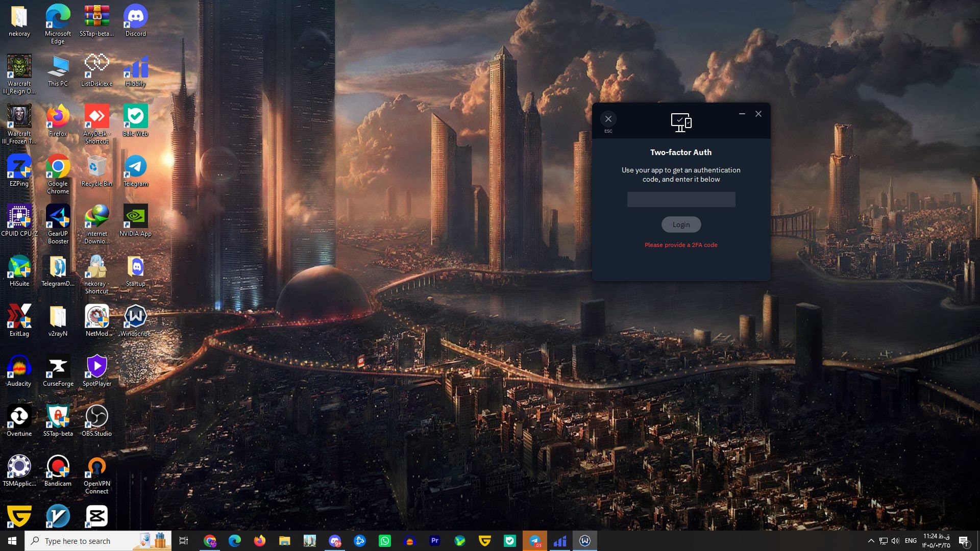Select the Audacity desktop shortcut
This screenshot has width=980, height=551.
[19, 371]
